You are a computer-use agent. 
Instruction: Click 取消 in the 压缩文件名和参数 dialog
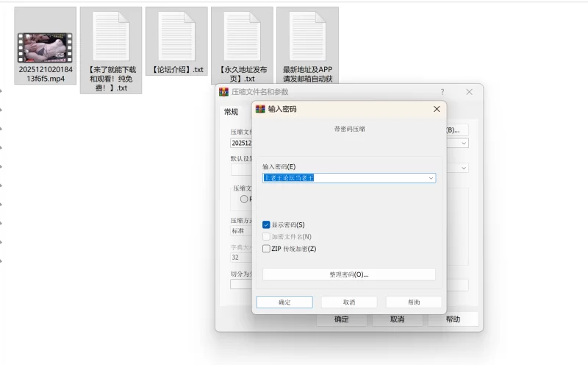click(x=398, y=319)
